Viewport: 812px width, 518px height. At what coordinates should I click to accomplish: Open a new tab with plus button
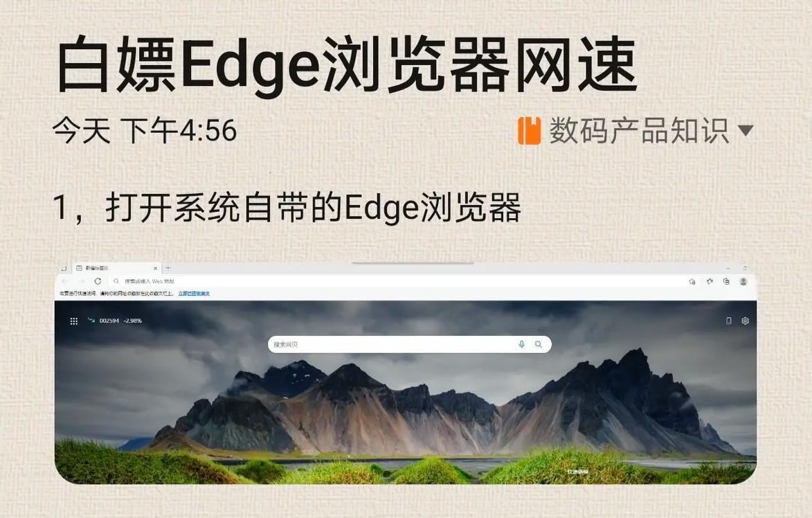tap(168, 268)
